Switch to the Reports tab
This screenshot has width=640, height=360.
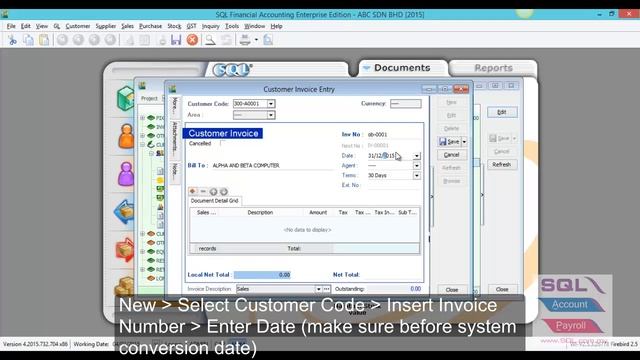tap(493, 68)
